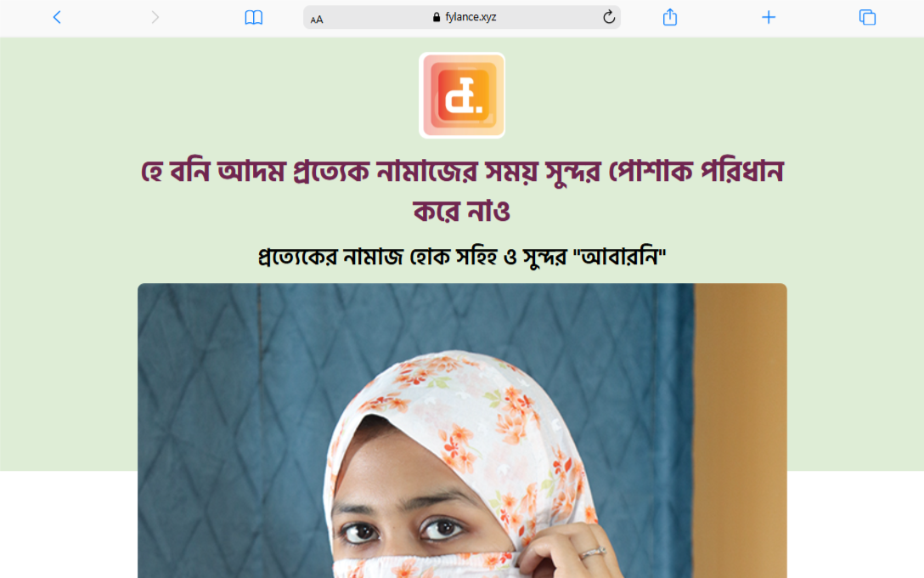Click the model's eyes in the photo
Viewport: 924px width, 578px height.
401,530
